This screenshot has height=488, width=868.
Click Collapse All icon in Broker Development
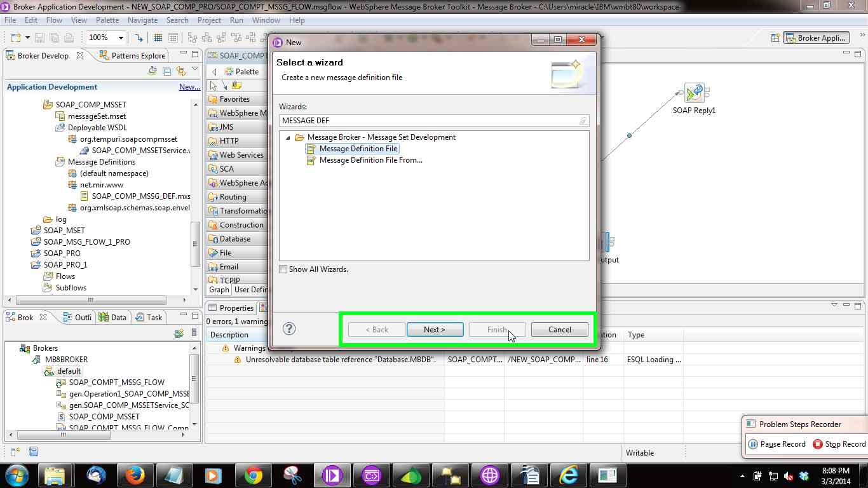(166, 71)
